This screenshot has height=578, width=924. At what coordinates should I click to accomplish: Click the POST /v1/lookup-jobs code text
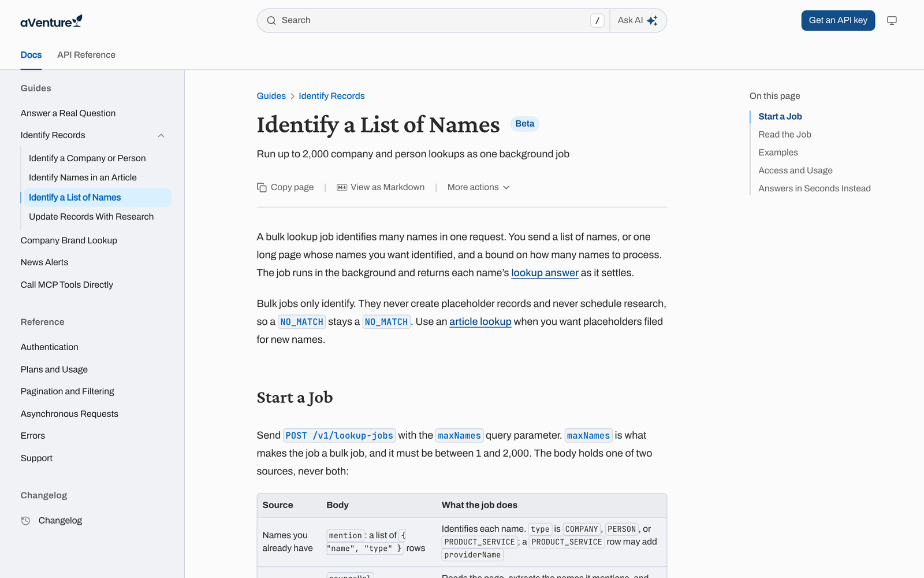340,435
